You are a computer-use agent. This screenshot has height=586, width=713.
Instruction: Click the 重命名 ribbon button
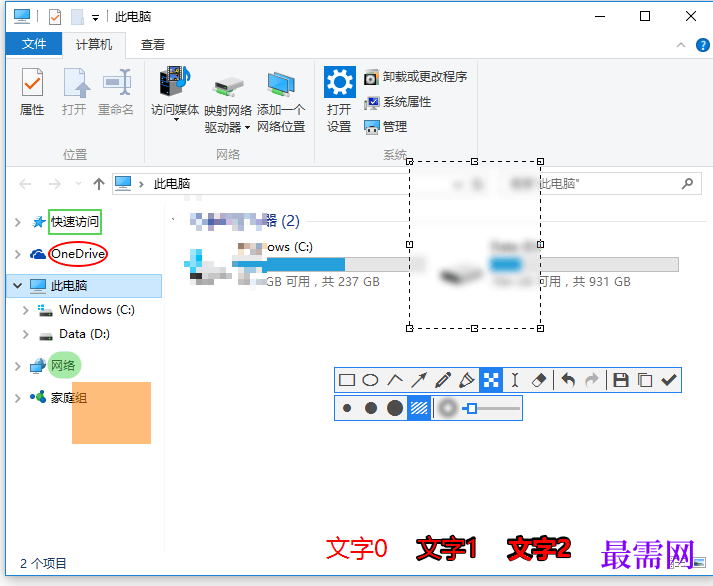(x=116, y=91)
